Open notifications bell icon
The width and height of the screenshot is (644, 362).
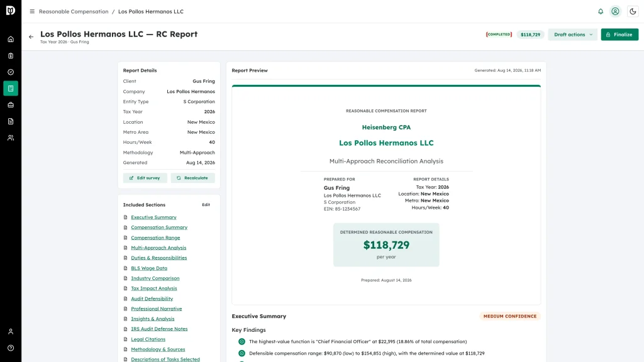601,11
